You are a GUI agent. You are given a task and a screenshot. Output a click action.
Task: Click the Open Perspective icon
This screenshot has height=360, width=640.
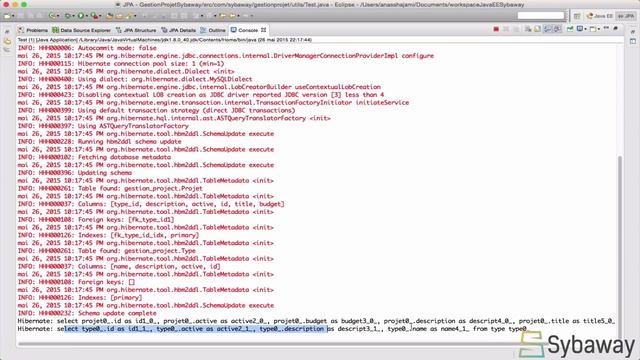click(576, 16)
